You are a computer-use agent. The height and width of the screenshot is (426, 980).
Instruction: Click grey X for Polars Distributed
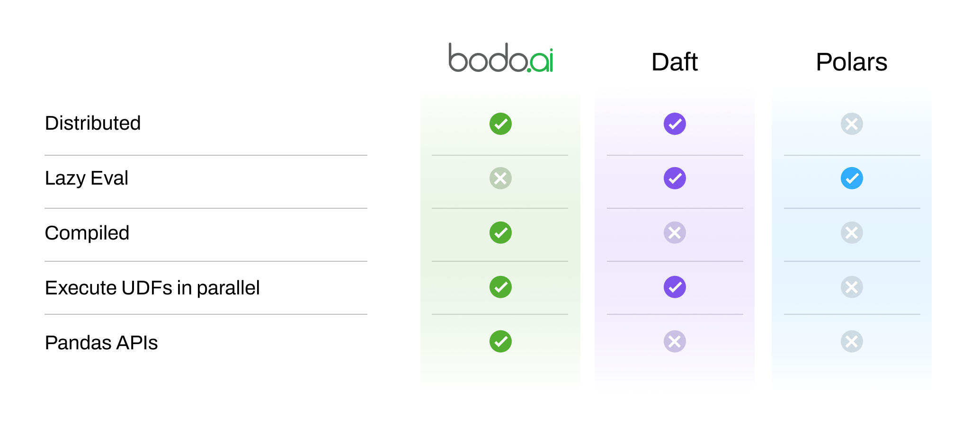point(852,124)
